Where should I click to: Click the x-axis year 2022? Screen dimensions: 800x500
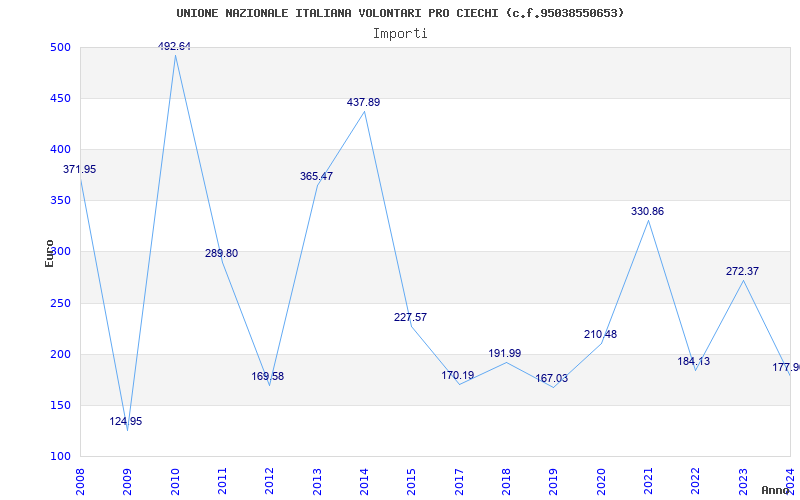[695, 481]
